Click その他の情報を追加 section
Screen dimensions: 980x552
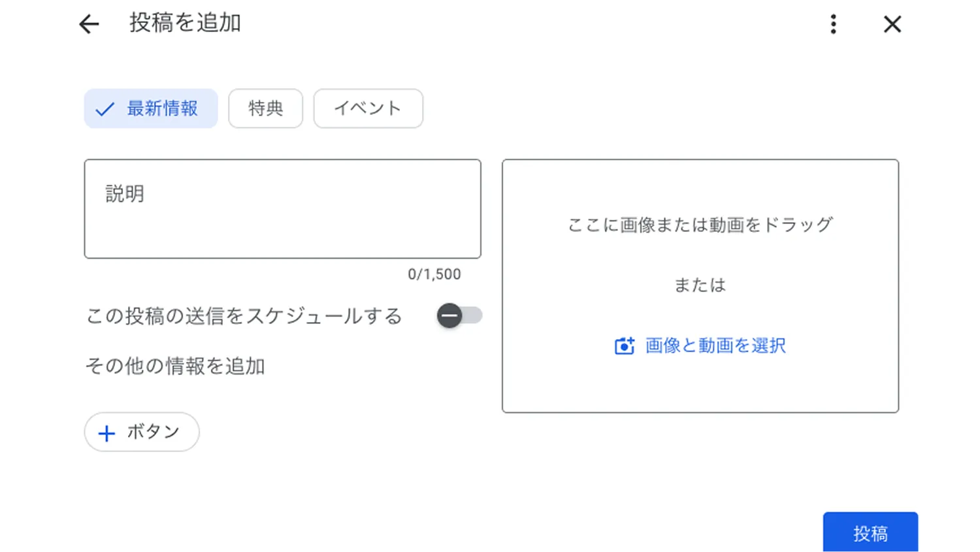[175, 366]
